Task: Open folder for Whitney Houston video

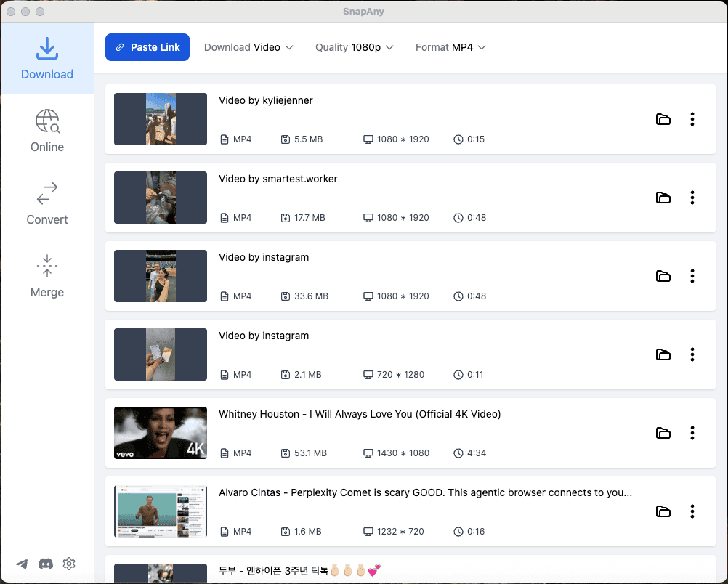Action: click(663, 433)
